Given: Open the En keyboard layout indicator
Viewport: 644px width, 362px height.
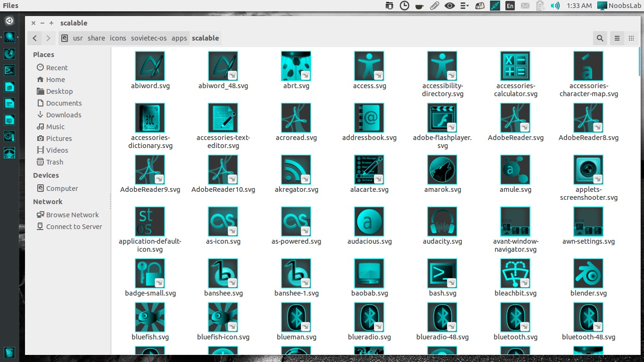Looking at the screenshot, I should tap(510, 6).
